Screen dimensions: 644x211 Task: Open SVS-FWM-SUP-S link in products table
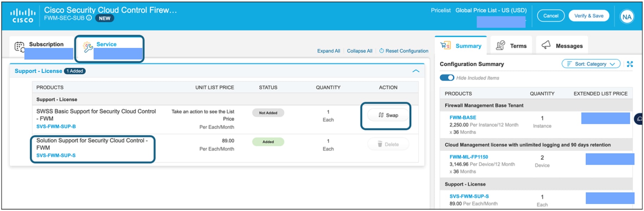click(56, 155)
